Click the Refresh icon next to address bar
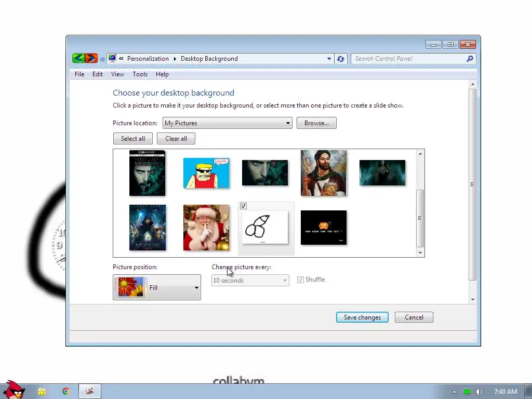 341,59
